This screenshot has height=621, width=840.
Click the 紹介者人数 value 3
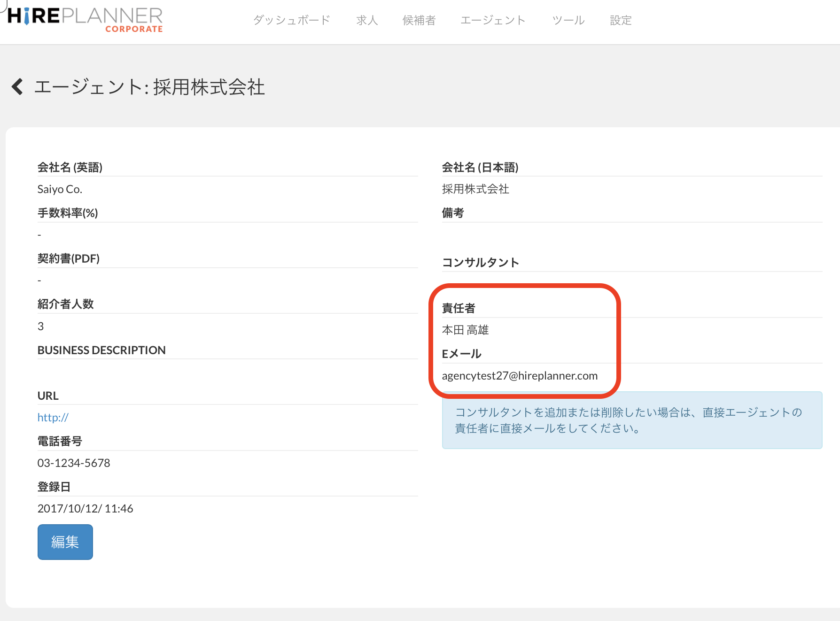(x=41, y=326)
